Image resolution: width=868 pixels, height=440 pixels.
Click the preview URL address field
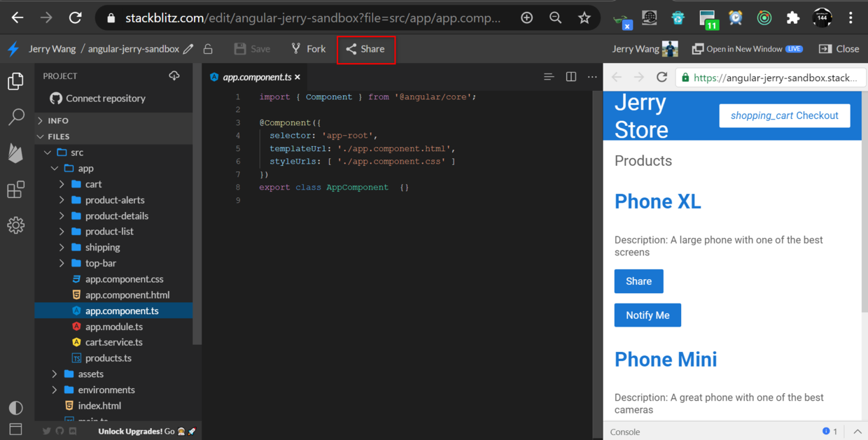pyautogui.click(x=770, y=77)
